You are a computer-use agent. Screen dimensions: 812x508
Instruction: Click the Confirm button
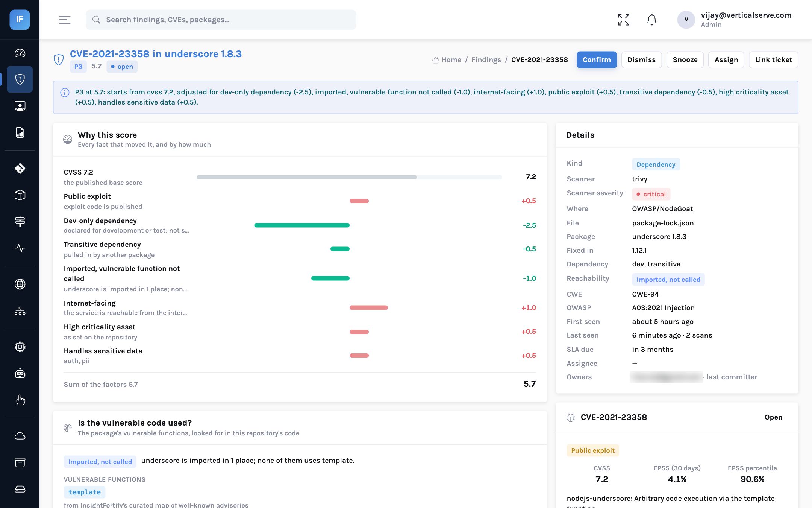pyautogui.click(x=597, y=60)
